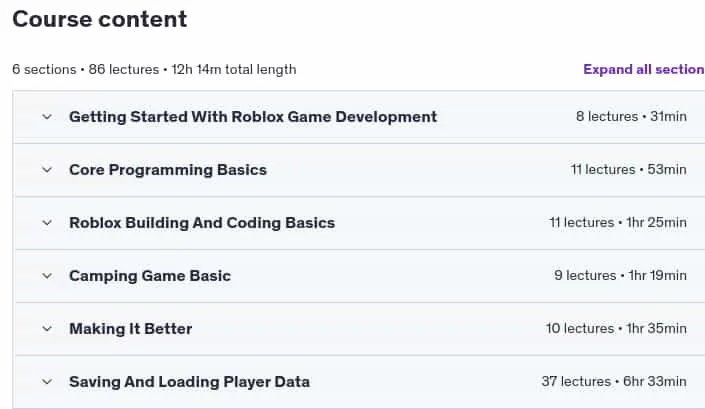Click the Saving And Loading Player Data title
The height and width of the screenshot is (409, 705).
coord(189,382)
